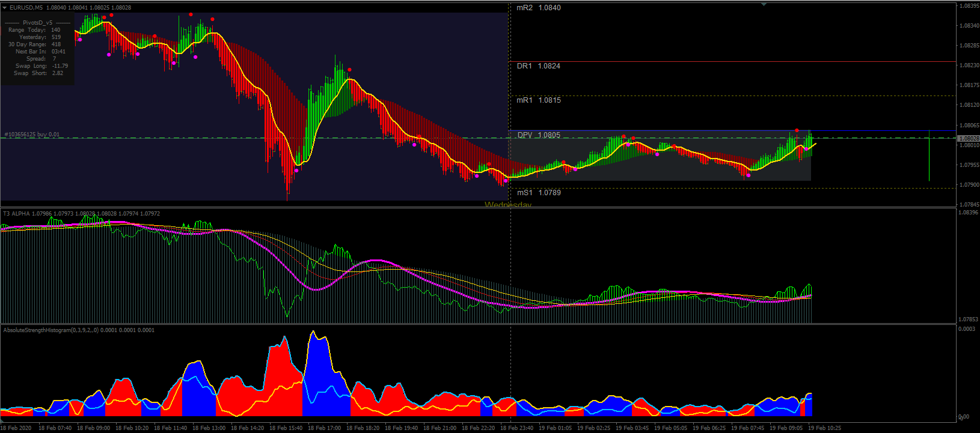Click the Range Today value 140
Image resolution: width=980 pixels, height=433 pixels.
click(56, 30)
